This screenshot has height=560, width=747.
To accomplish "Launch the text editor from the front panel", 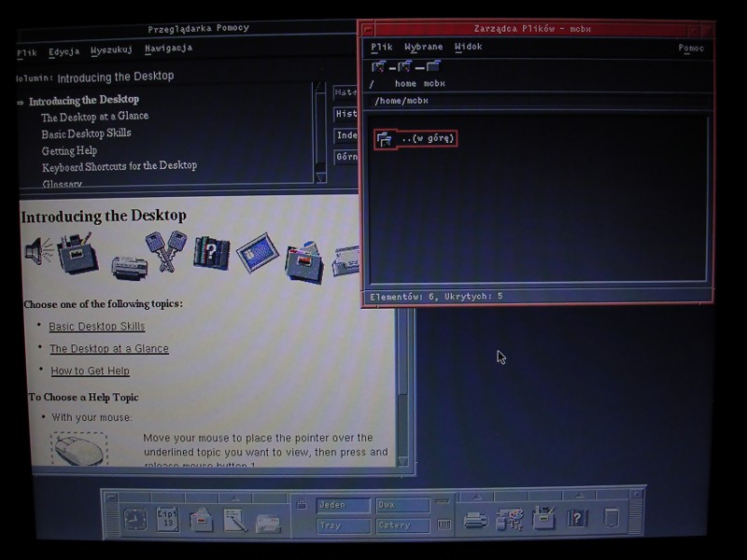I will coord(234,520).
